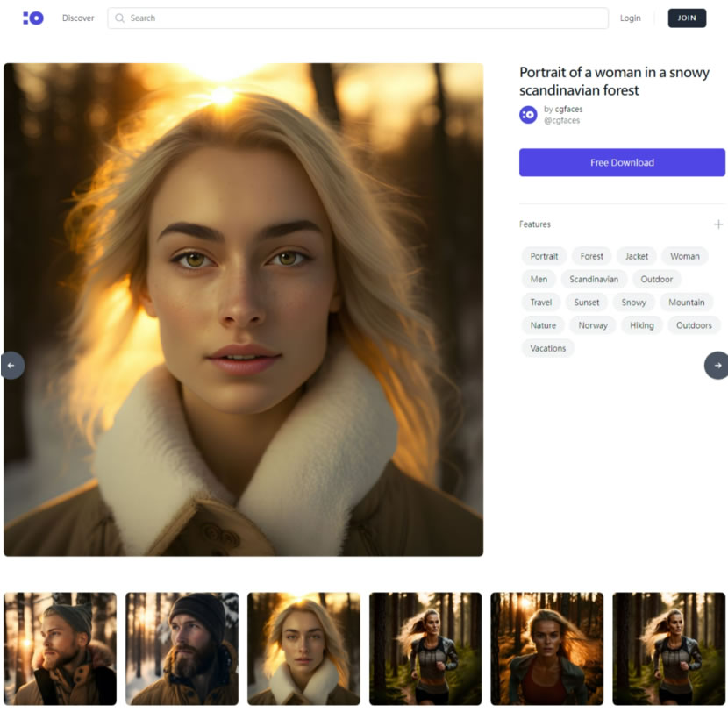Open the fifth thumbnail, woman in red top
The width and height of the screenshot is (728, 712).
547,648
